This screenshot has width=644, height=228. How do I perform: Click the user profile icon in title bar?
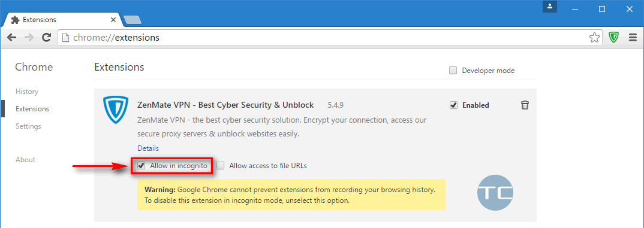tap(549, 7)
